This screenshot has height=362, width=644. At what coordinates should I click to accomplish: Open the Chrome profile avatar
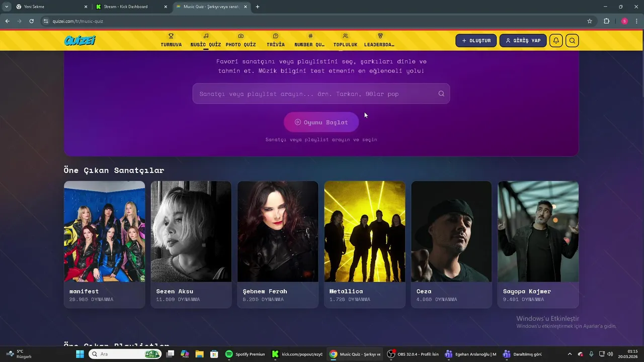coord(624,21)
